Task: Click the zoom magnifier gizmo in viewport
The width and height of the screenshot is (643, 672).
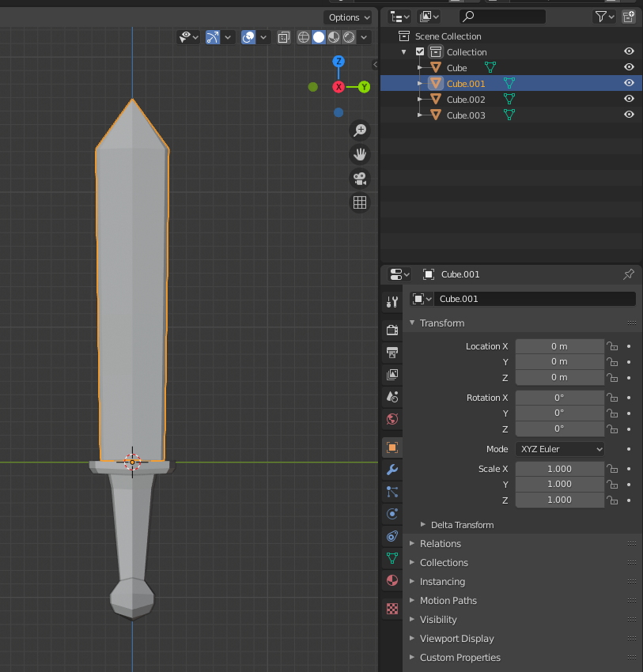Action: click(x=360, y=130)
